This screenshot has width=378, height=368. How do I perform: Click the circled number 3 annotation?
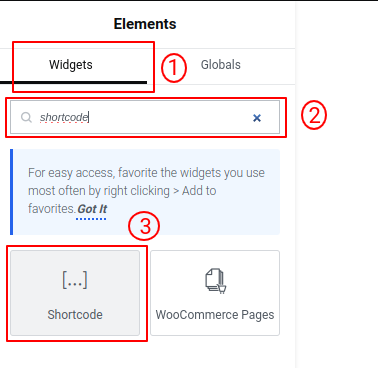click(x=144, y=226)
